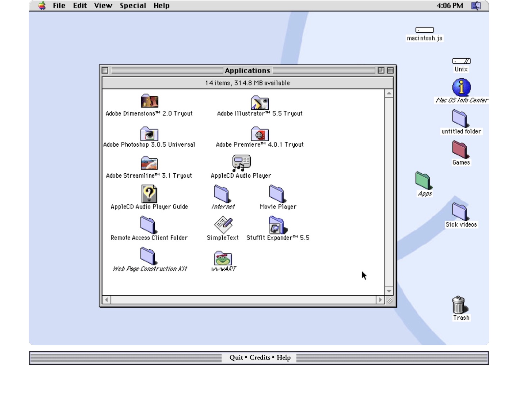
Task: Select the SimpleText application icon
Action: click(x=223, y=225)
